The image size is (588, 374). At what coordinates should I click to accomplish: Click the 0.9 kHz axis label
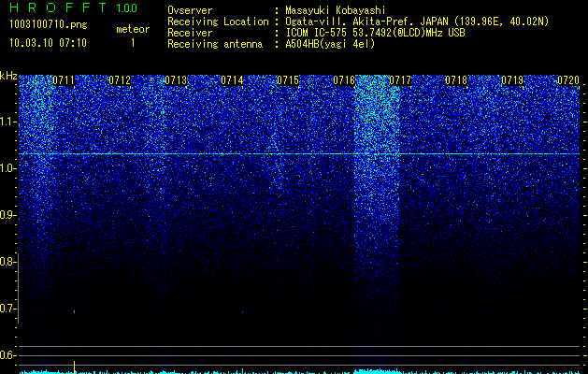point(7,215)
